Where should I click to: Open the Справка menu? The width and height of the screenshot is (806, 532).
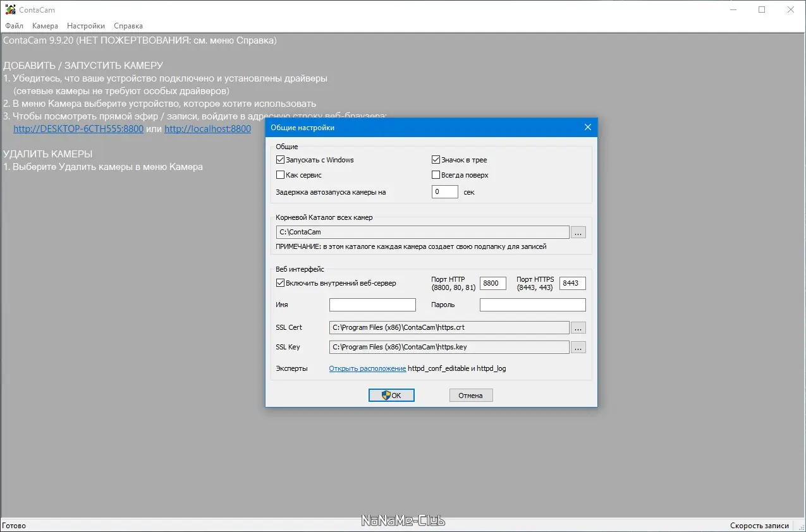128,26
